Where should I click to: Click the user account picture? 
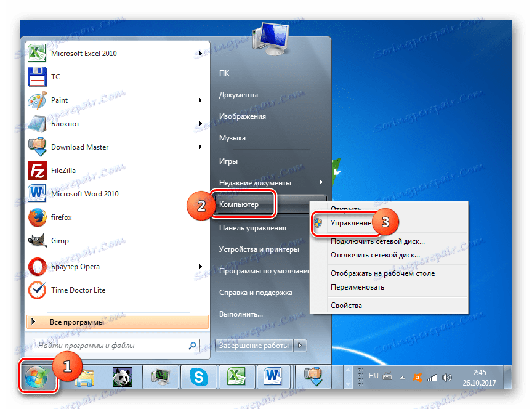pos(271,38)
